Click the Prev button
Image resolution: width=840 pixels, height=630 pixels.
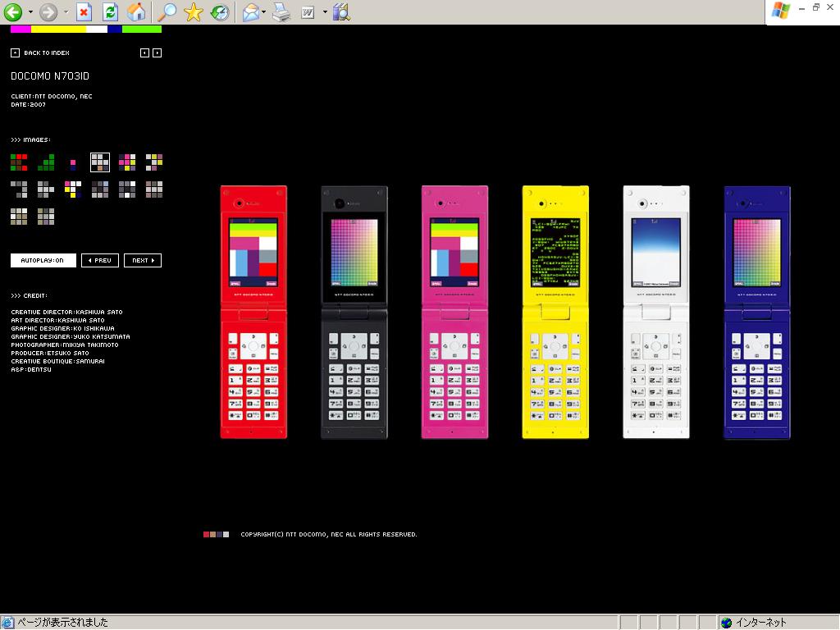(x=100, y=260)
